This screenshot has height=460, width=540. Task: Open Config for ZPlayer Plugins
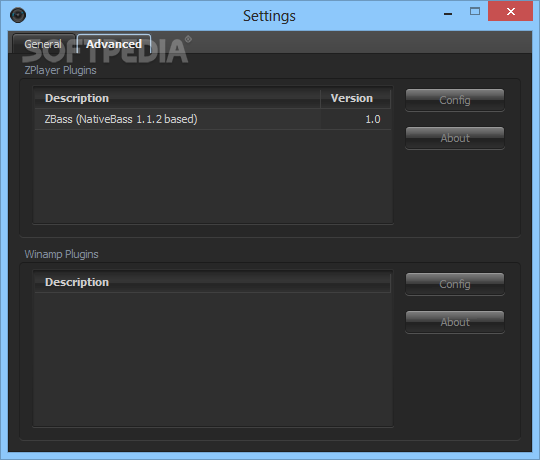tap(455, 100)
